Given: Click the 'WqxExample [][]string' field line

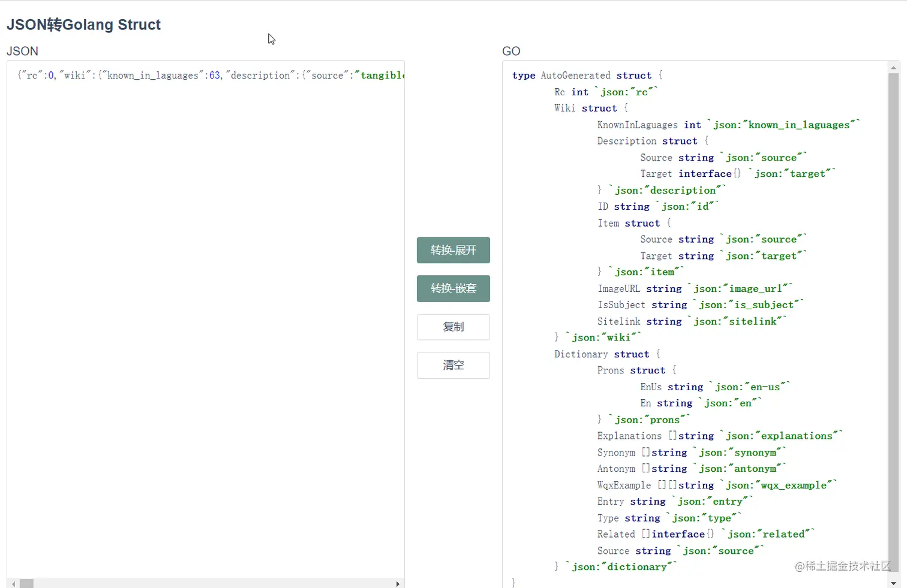Looking at the screenshot, I should tap(717, 485).
